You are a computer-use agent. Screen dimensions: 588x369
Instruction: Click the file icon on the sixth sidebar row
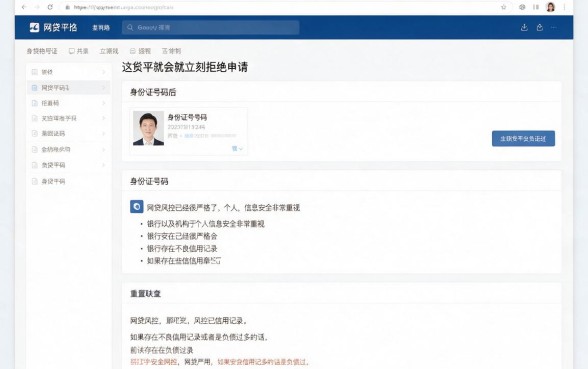coord(34,149)
